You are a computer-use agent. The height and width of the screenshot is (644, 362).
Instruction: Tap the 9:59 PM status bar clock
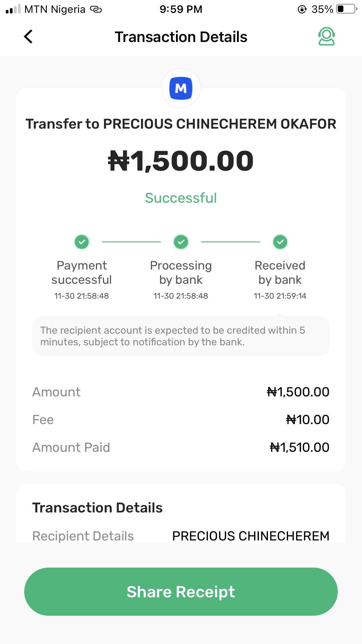click(181, 9)
